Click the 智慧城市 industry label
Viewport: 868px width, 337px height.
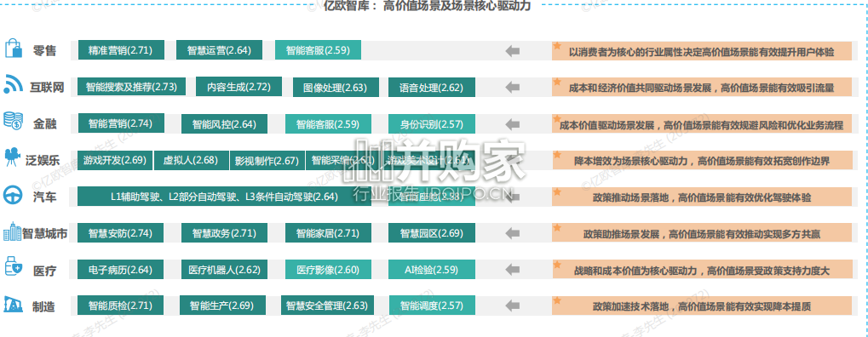click(45, 234)
